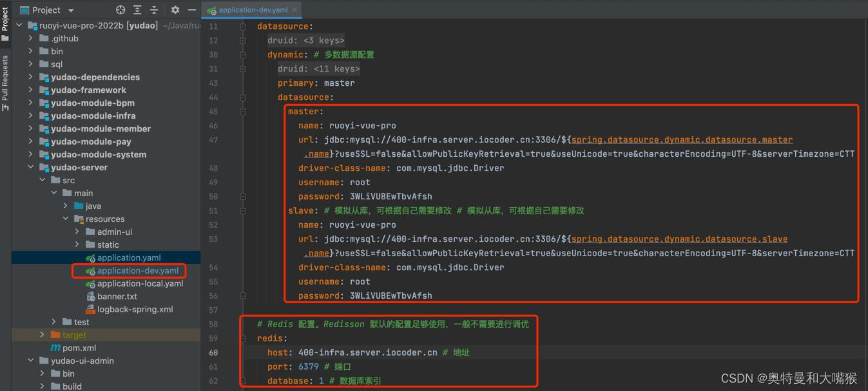Screen dimensions: 868x391
Task: Expand the yudao-module-system module
Action: pos(30,154)
